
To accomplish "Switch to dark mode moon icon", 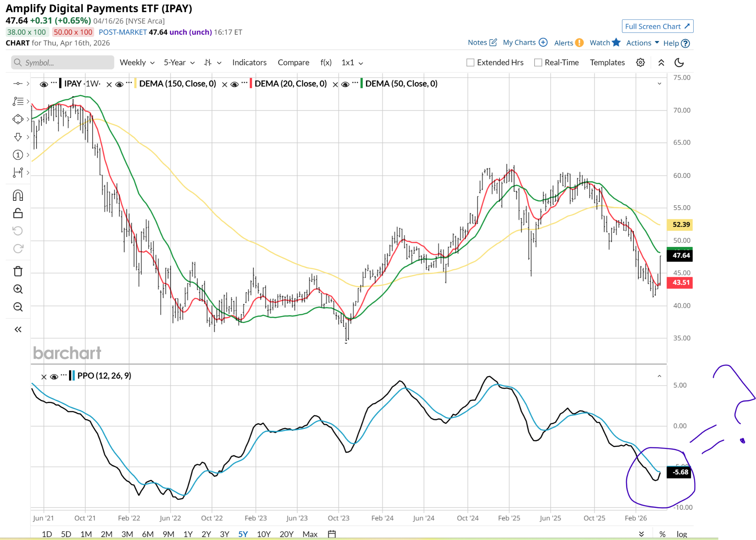I will point(679,62).
